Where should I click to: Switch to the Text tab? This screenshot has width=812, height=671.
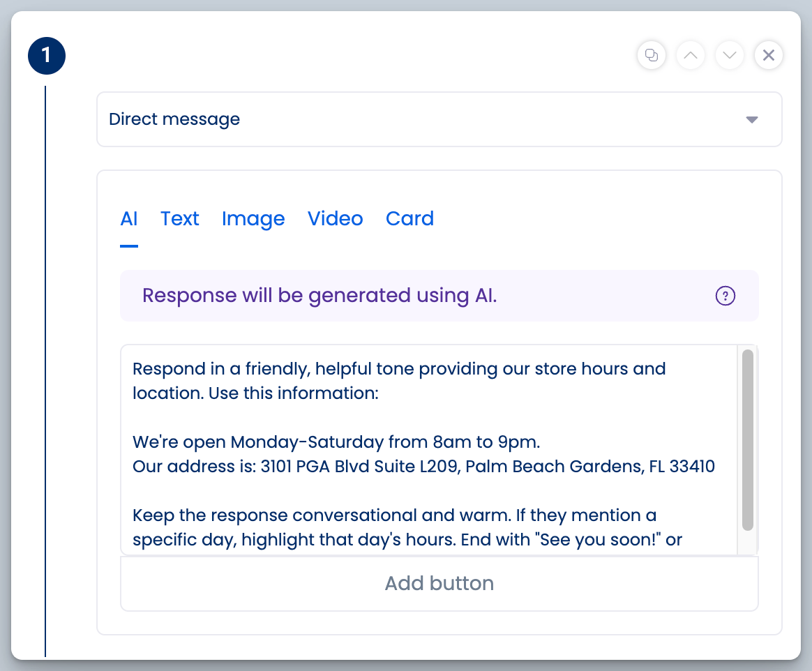[x=179, y=218]
